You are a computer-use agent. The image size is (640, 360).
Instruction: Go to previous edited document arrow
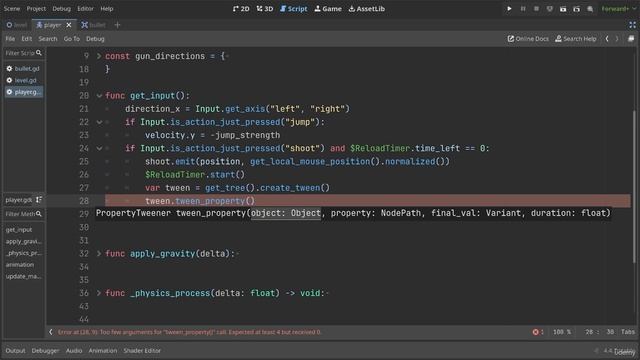607,39
